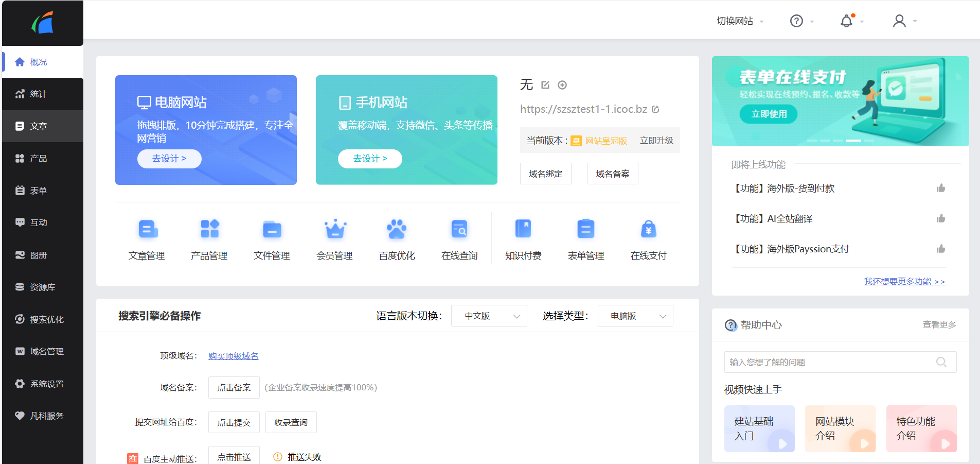Click the active carousel indicator on banner

click(853, 141)
